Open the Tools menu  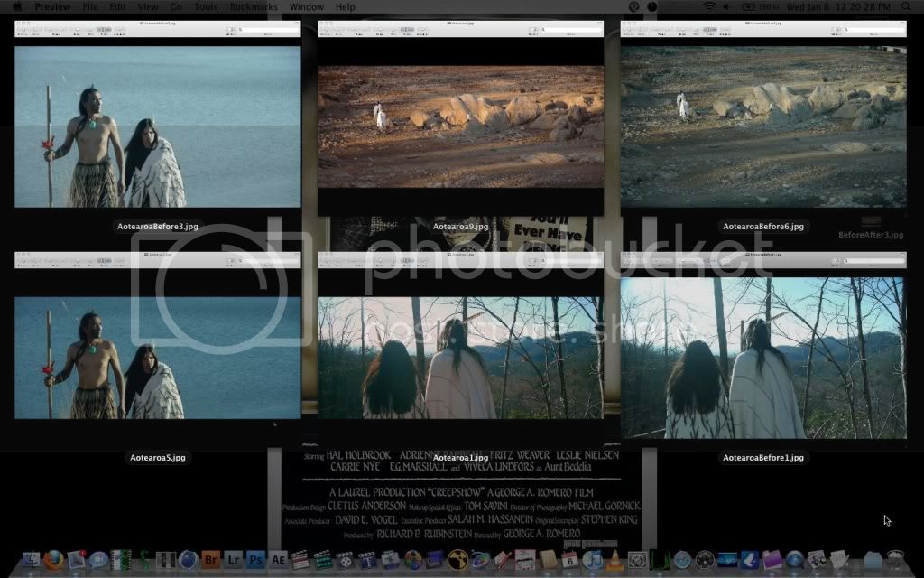[206, 6]
